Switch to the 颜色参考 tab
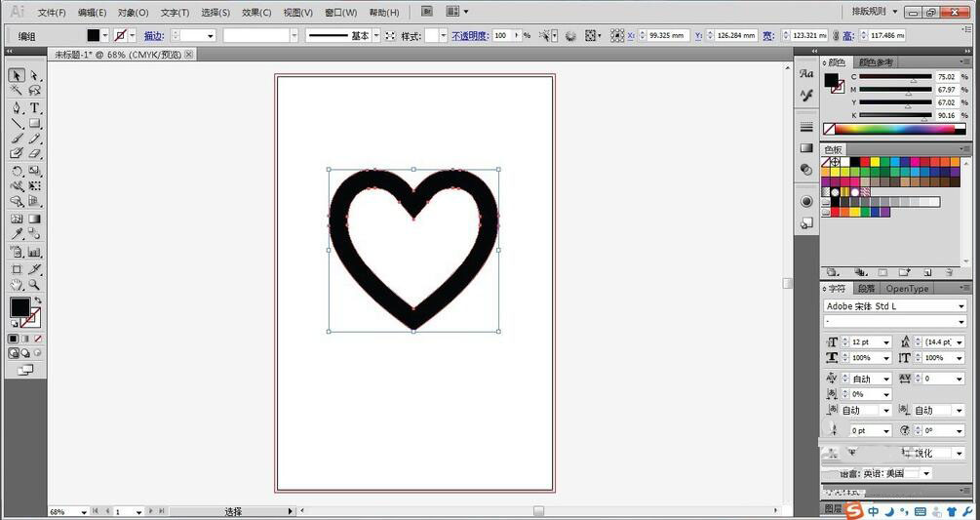 click(876, 61)
